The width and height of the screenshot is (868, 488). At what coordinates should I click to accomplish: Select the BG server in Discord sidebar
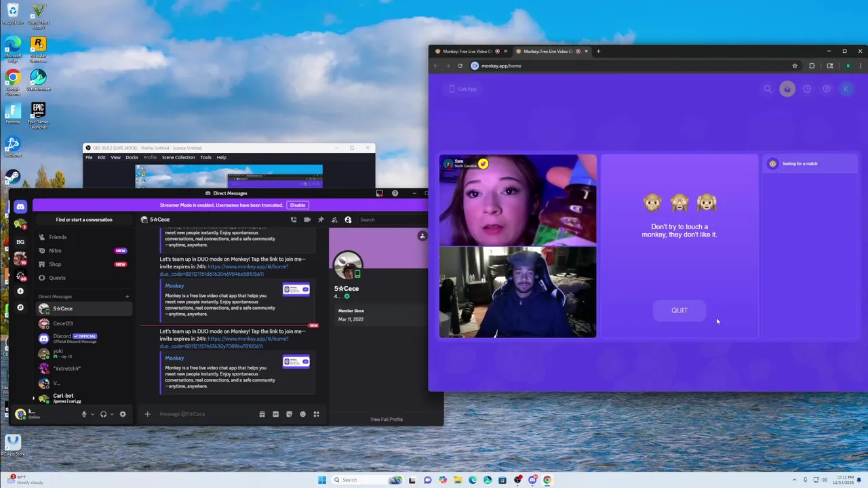[x=20, y=241]
